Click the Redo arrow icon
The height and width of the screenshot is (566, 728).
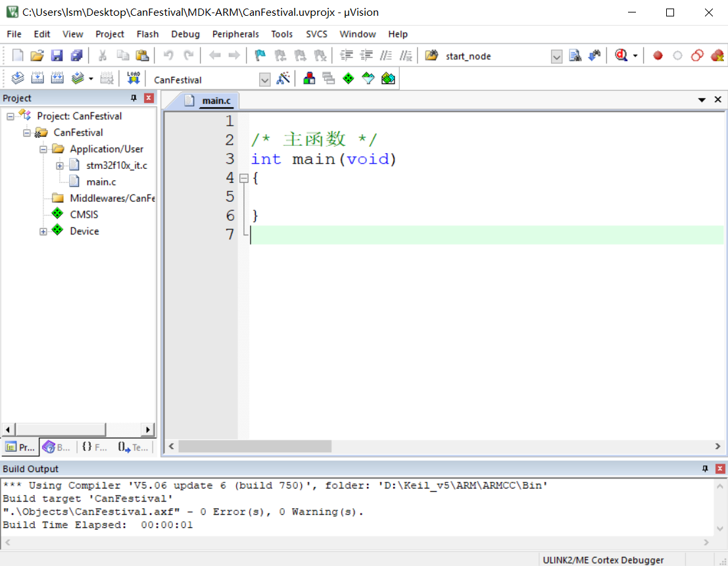click(188, 56)
